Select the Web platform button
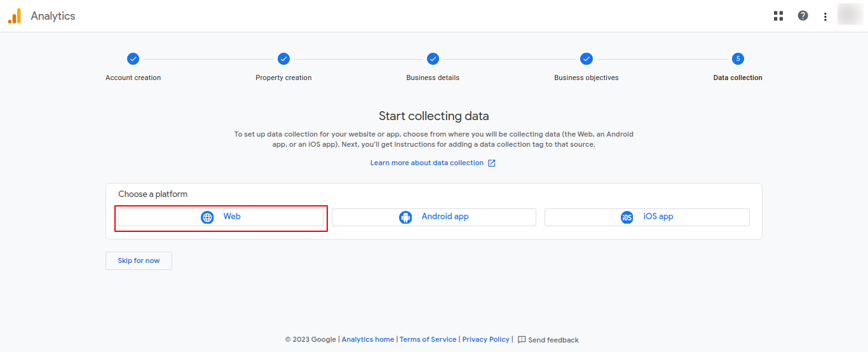The image size is (868, 352). point(220,217)
